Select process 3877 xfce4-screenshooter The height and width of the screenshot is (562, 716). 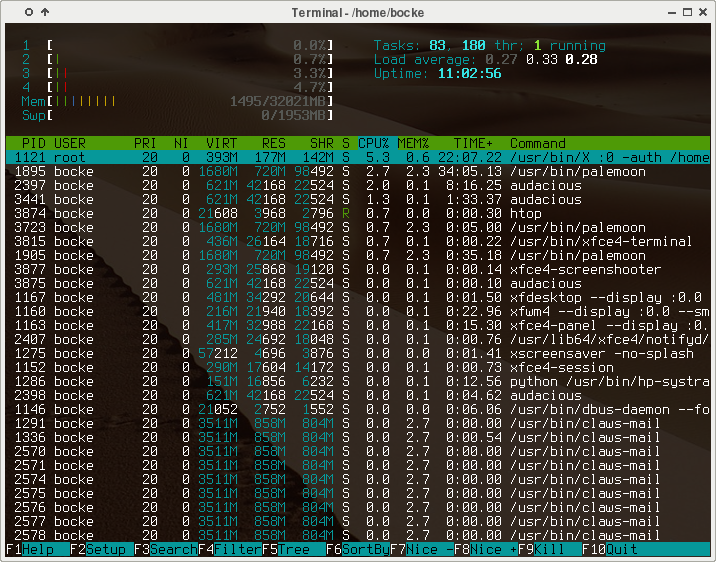click(x=358, y=269)
